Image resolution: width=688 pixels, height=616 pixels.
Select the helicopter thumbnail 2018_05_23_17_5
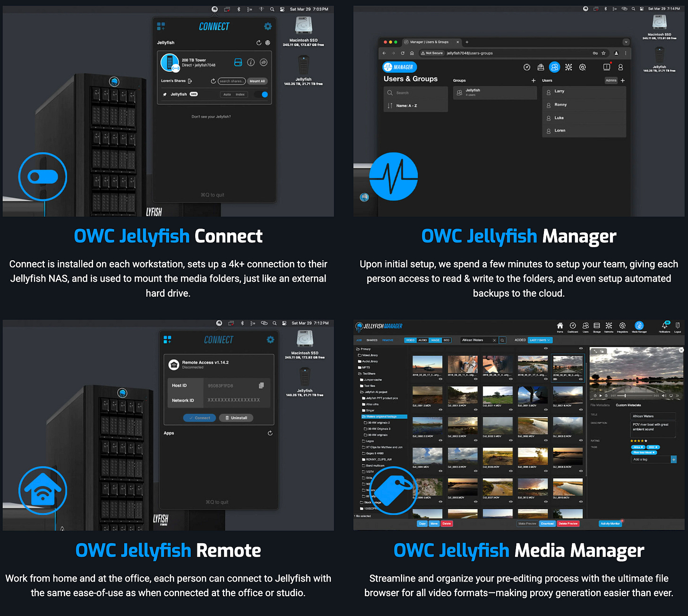(428, 365)
